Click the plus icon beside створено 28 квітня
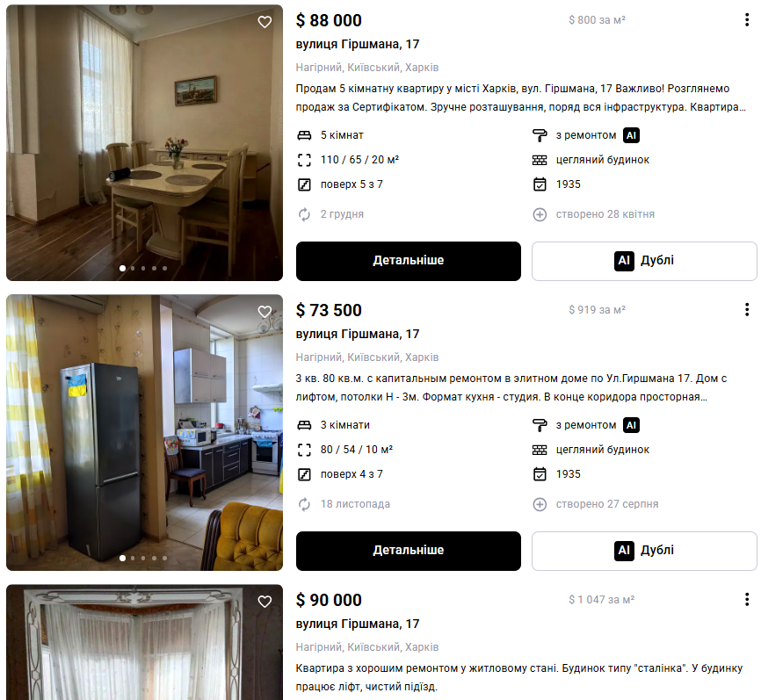This screenshot has width=761, height=700. [540, 214]
